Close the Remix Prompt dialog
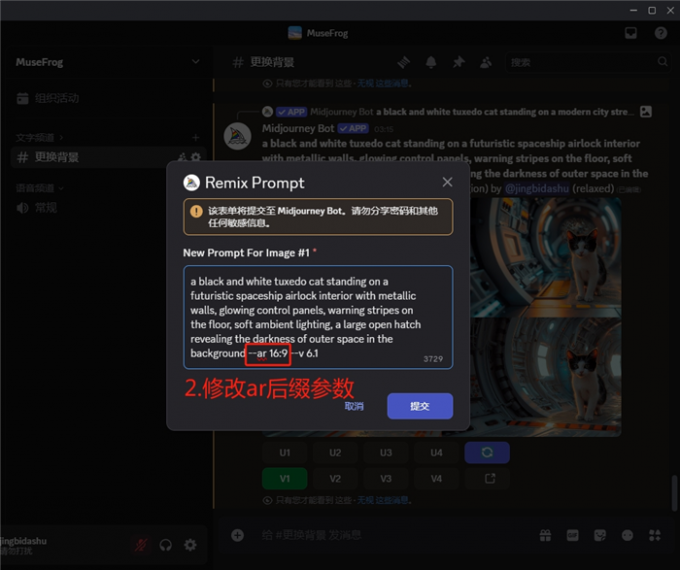This screenshot has width=680, height=570. coord(447,182)
